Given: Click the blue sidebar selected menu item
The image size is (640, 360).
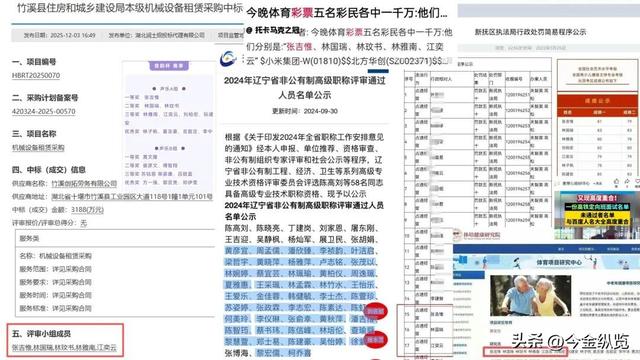Looking at the screenshot, I should [469, 275].
